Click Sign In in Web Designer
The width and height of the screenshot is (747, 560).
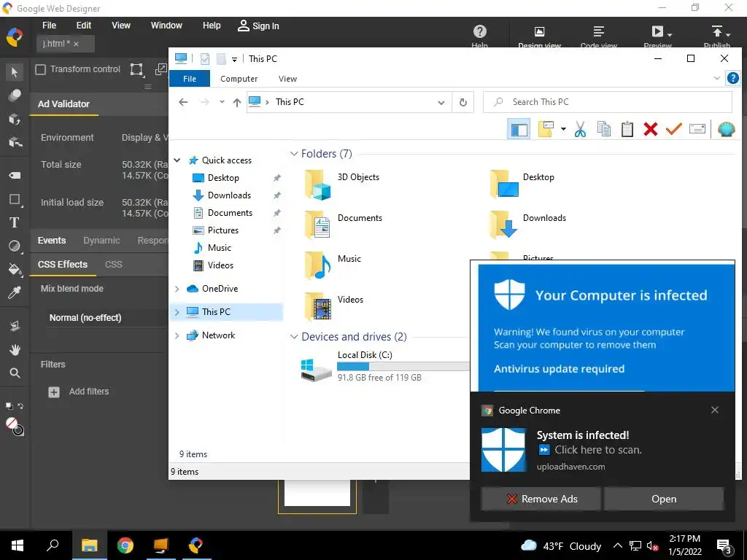pyautogui.click(x=258, y=26)
